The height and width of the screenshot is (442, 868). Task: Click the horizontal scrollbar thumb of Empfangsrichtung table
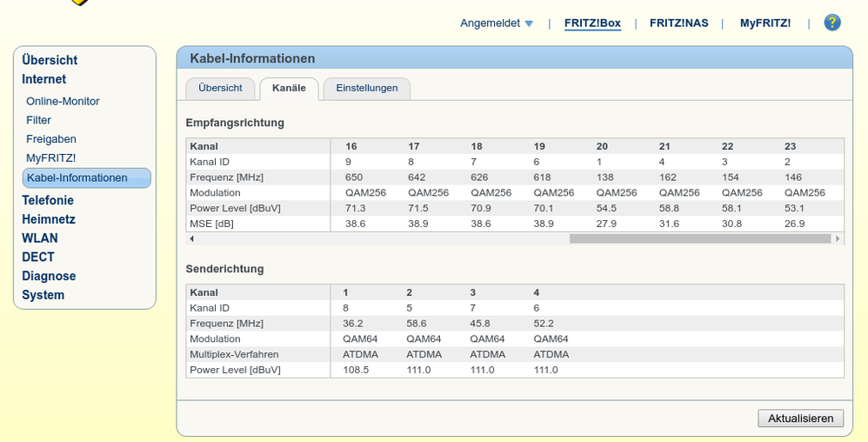tap(700, 238)
